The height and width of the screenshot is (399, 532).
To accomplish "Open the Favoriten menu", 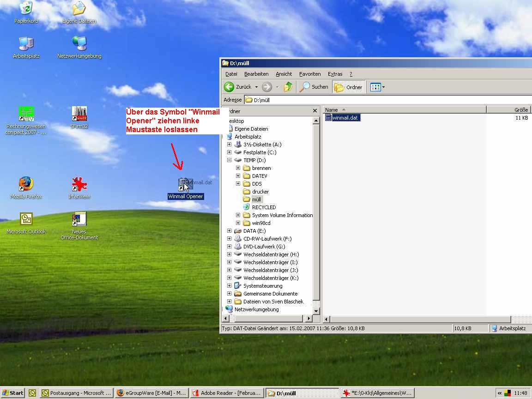I will tap(310, 74).
